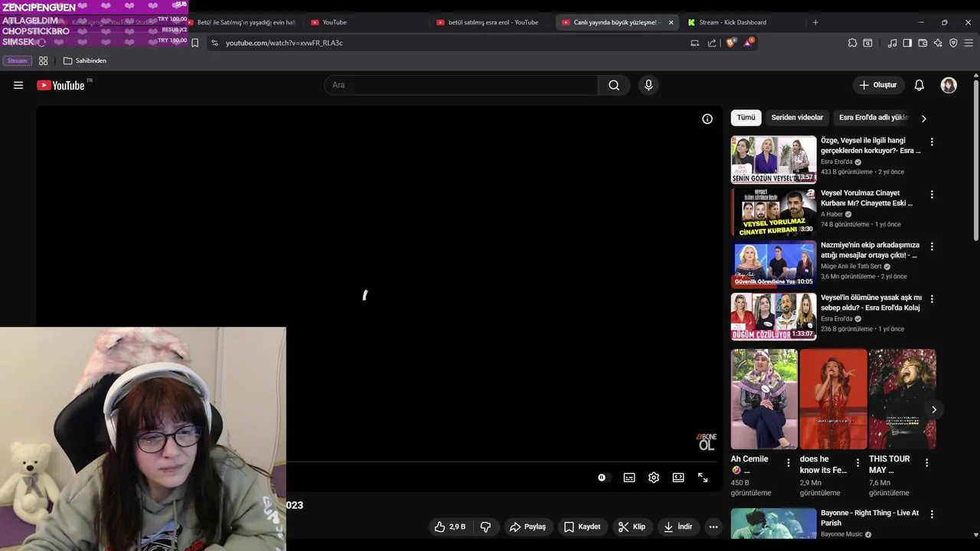Enter fullscreen mode in player

point(703,478)
